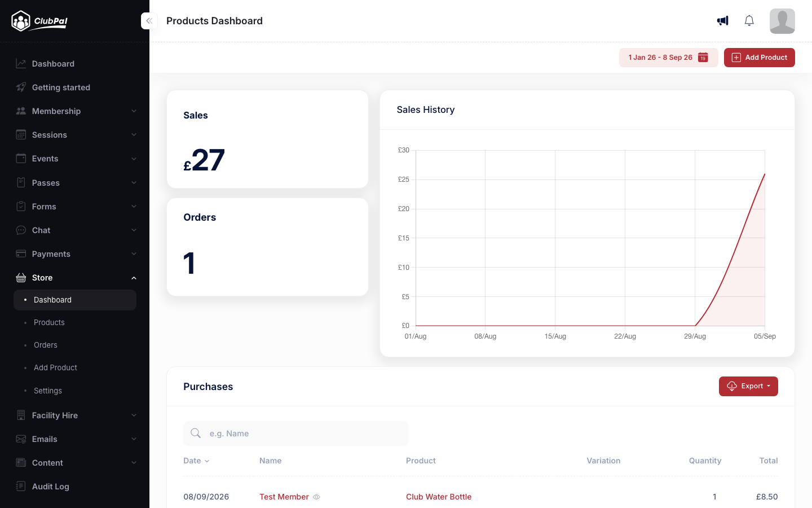Expand the Membership menu chevron
Image resolution: width=812 pixels, height=508 pixels.
[x=134, y=111]
